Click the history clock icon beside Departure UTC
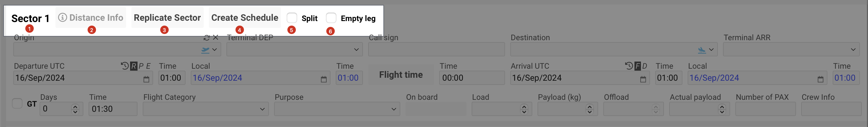Viewport: 868px width, 127px height. pos(125,66)
